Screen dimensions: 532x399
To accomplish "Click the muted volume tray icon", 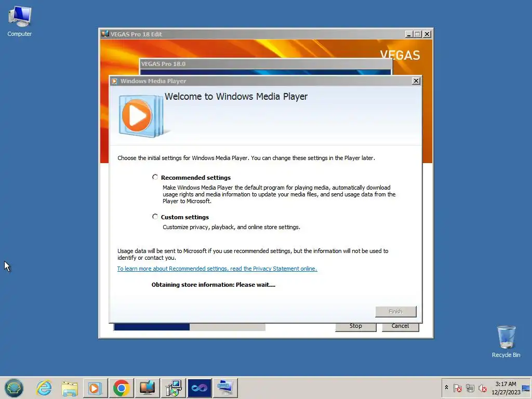I will (482, 388).
